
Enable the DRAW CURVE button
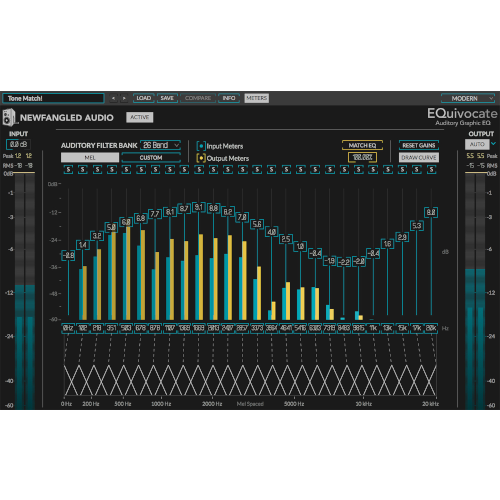pyautogui.click(x=419, y=157)
